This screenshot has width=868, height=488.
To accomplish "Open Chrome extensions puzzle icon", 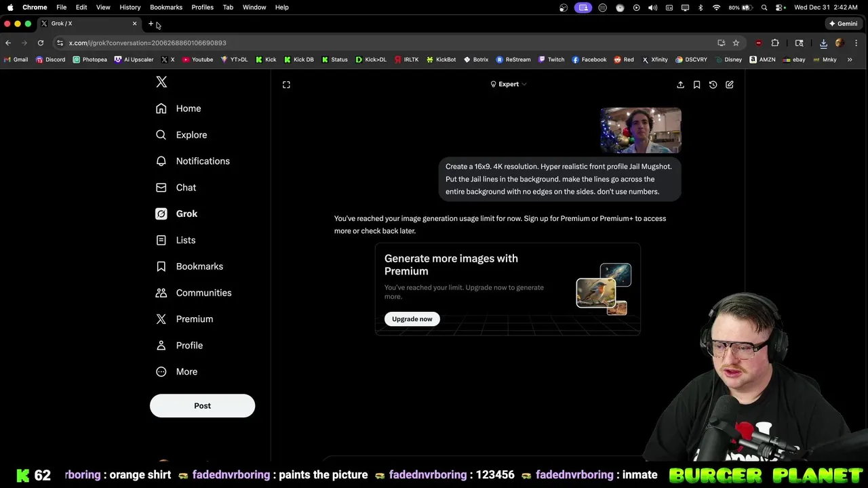I will pyautogui.click(x=775, y=43).
